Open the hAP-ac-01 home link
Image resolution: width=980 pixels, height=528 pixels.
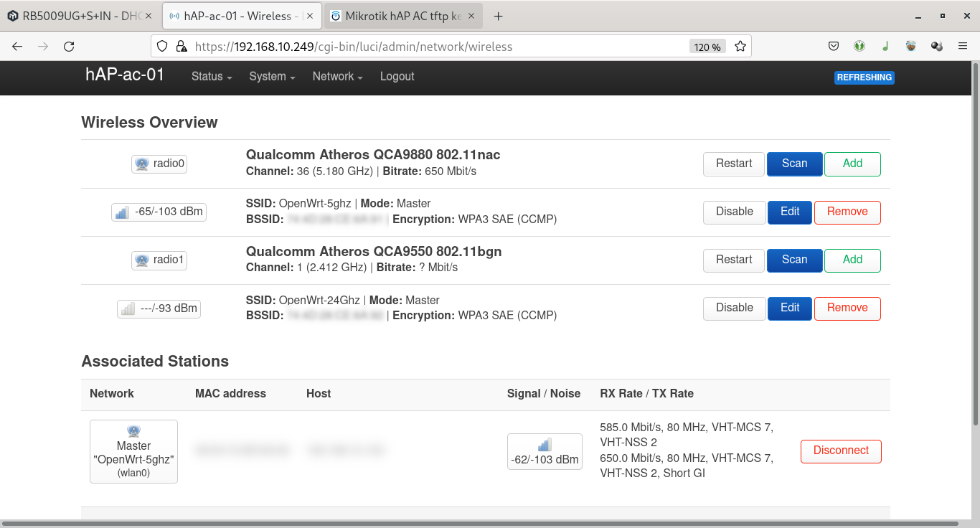(125, 75)
